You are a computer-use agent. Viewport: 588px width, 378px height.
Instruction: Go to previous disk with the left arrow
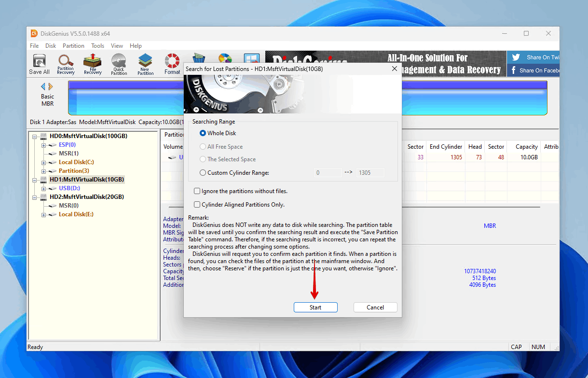pos(43,86)
